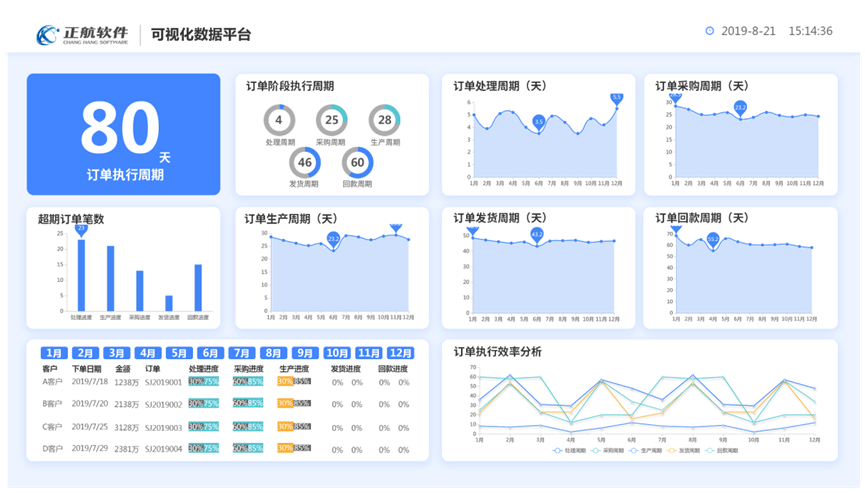Select the 7月 month tab

point(242,353)
